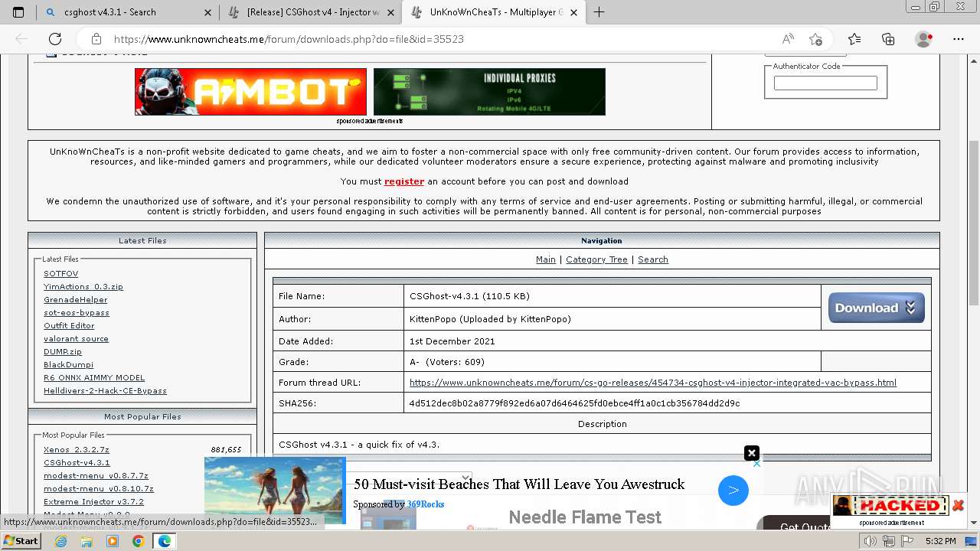This screenshot has height=551, width=980.
Task: Add this page to favorites
Action: point(815,39)
